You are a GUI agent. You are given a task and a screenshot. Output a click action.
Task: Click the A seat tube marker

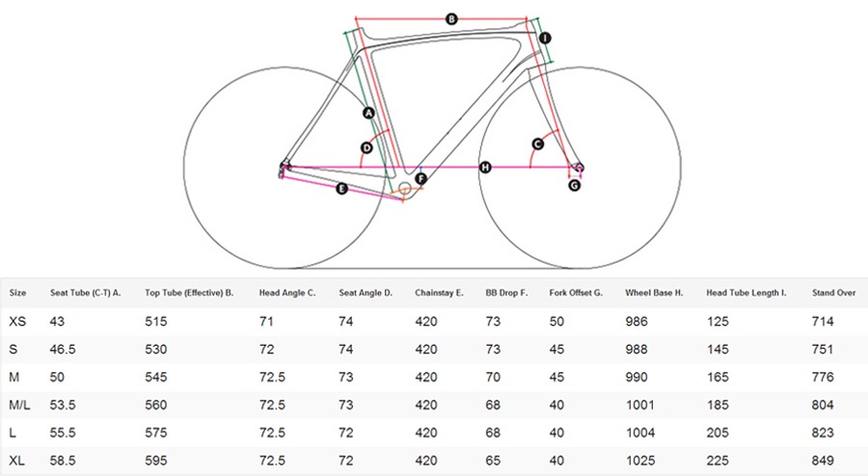pyautogui.click(x=368, y=114)
